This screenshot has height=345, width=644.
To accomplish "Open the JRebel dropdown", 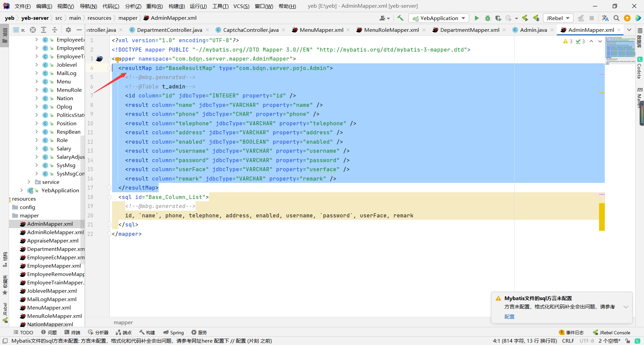I will click(558, 18).
